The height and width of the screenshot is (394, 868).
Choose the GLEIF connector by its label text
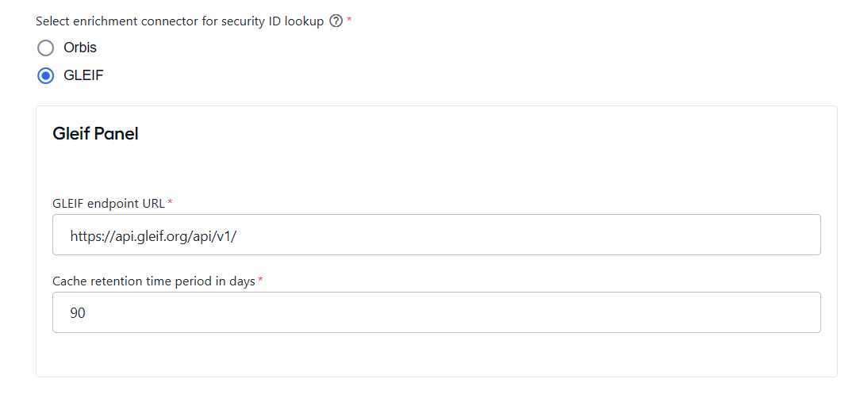pyautogui.click(x=83, y=75)
